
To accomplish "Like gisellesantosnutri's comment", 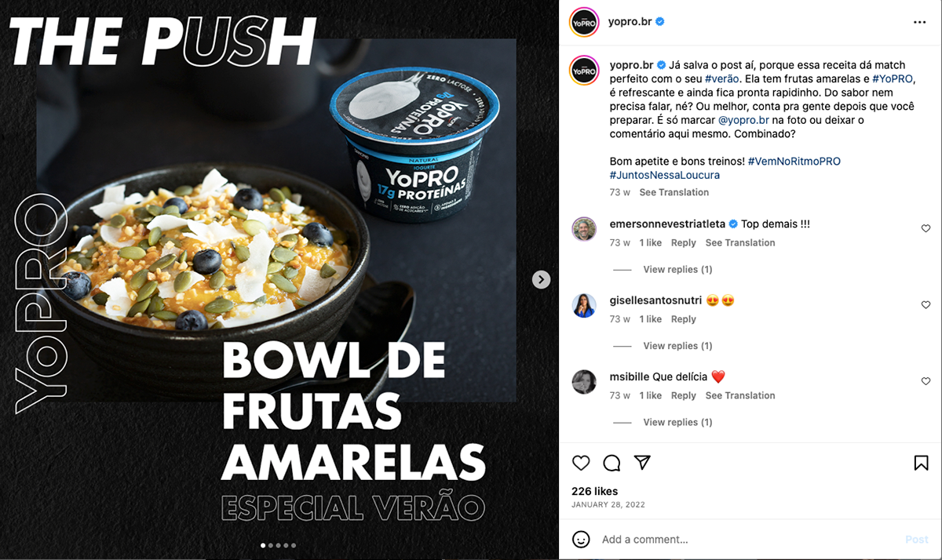I will [926, 305].
